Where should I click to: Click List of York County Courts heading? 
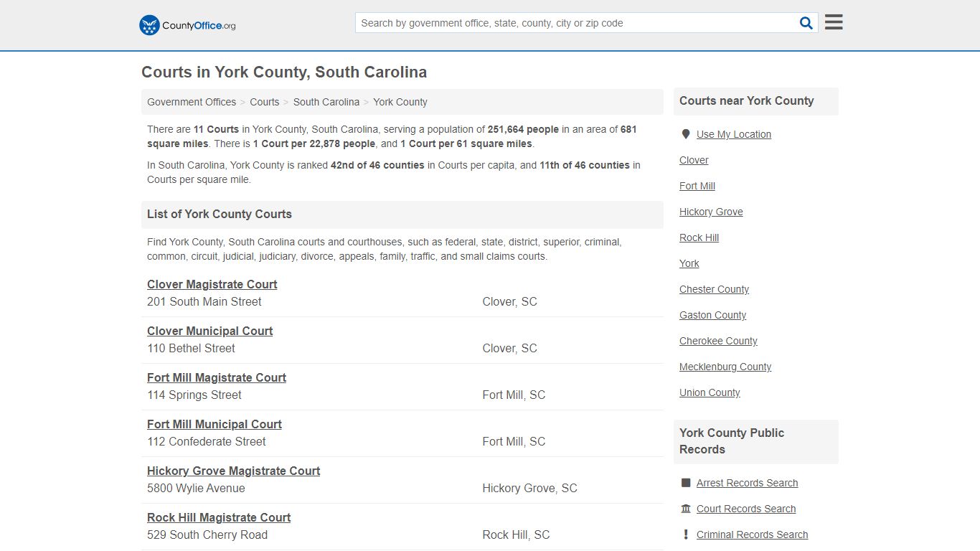tap(220, 214)
